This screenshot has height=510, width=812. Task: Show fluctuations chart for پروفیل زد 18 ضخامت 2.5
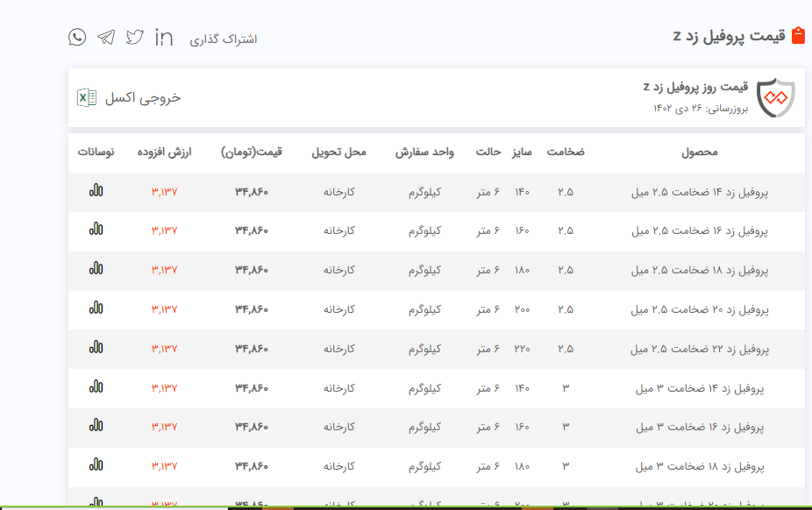tap(96, 269)
